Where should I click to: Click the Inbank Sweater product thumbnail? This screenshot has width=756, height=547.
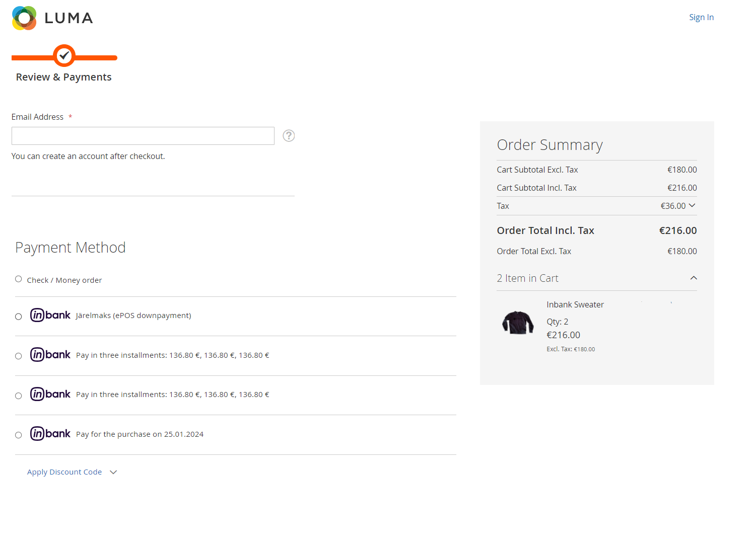pos(518,323)
